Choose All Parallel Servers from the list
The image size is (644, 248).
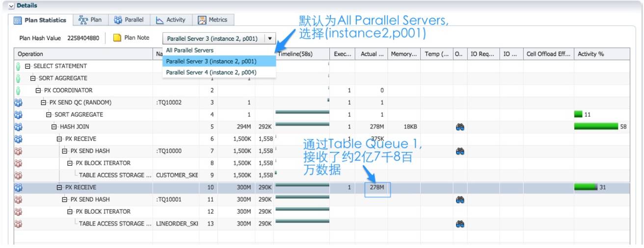219,50
